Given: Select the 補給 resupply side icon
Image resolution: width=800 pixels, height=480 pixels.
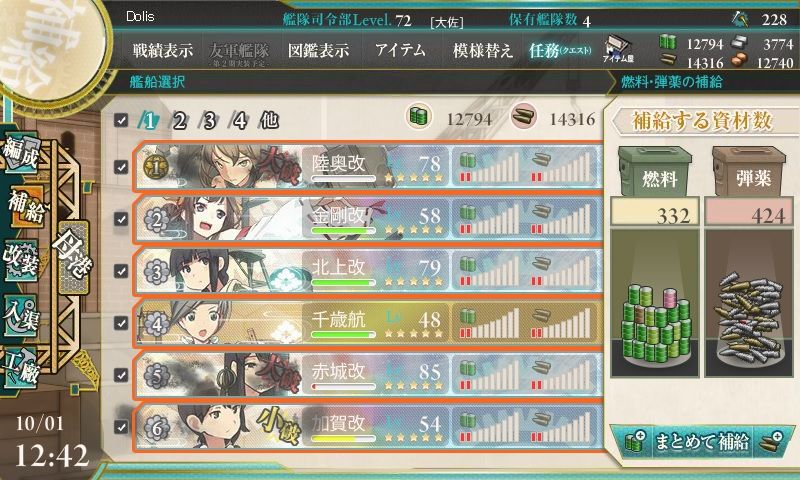Looking at the screenshot, I should click(24, 206).
